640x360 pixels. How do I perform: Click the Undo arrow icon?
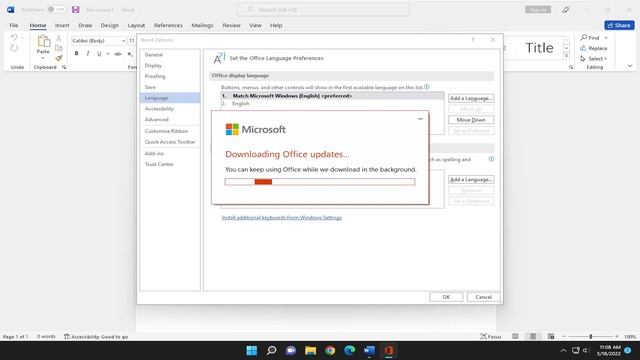[x=14, y=38]
